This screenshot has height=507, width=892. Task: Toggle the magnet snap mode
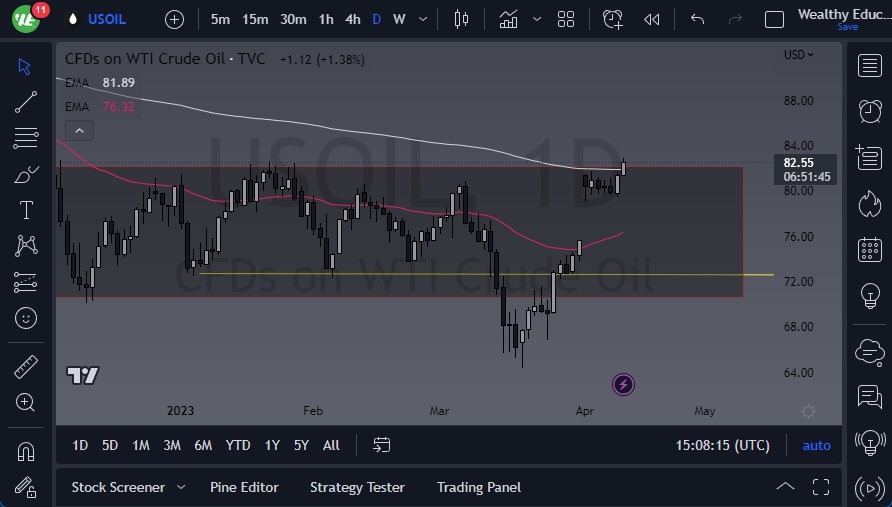click(x=26, y=451)
